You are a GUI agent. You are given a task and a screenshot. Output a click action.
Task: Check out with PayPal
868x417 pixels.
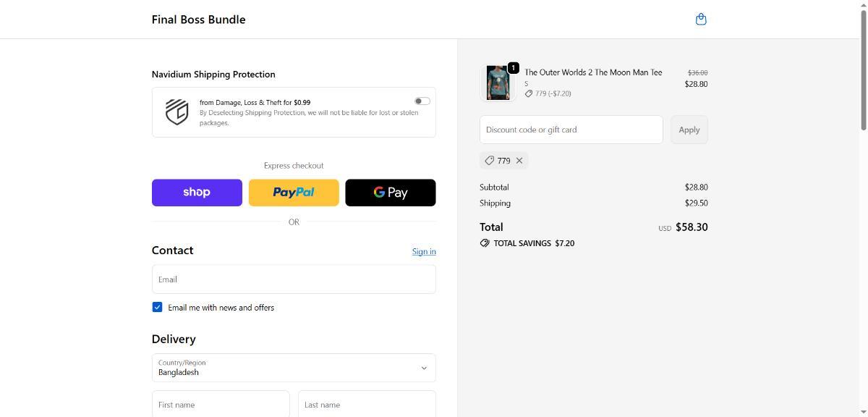click(x=294, y=193)
